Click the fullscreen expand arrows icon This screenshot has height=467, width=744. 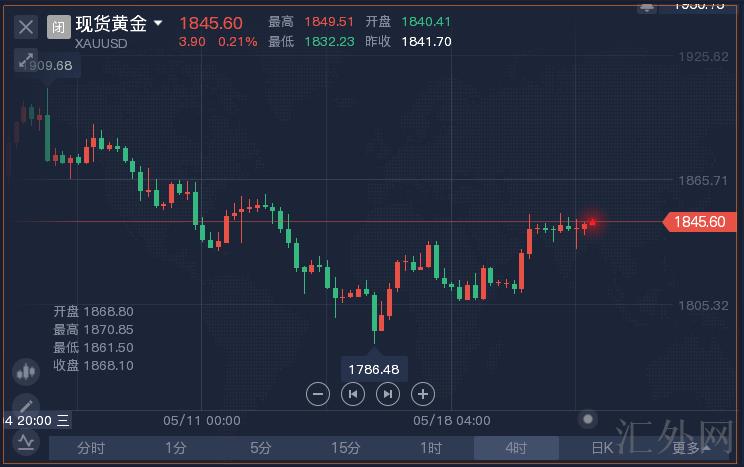click(x=26, y=60)
